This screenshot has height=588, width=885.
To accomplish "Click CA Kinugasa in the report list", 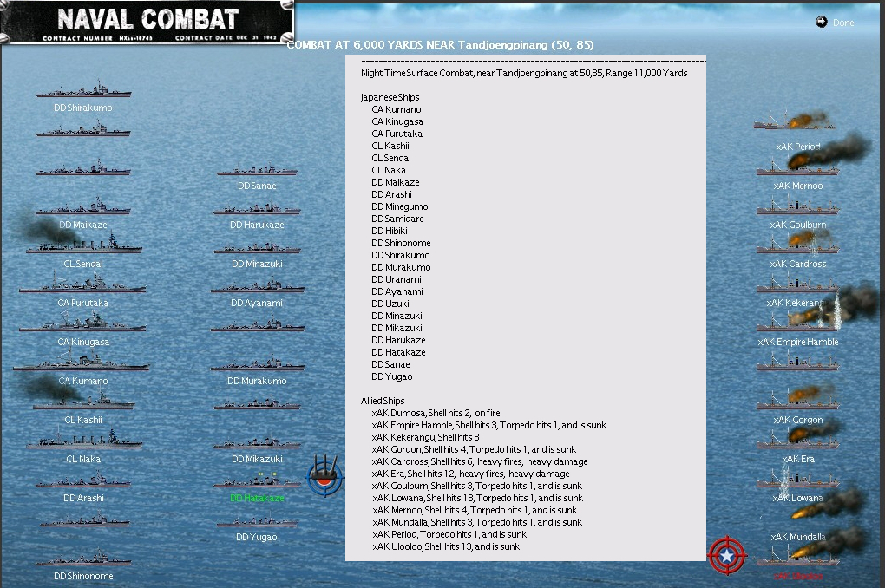I will 397,122.
